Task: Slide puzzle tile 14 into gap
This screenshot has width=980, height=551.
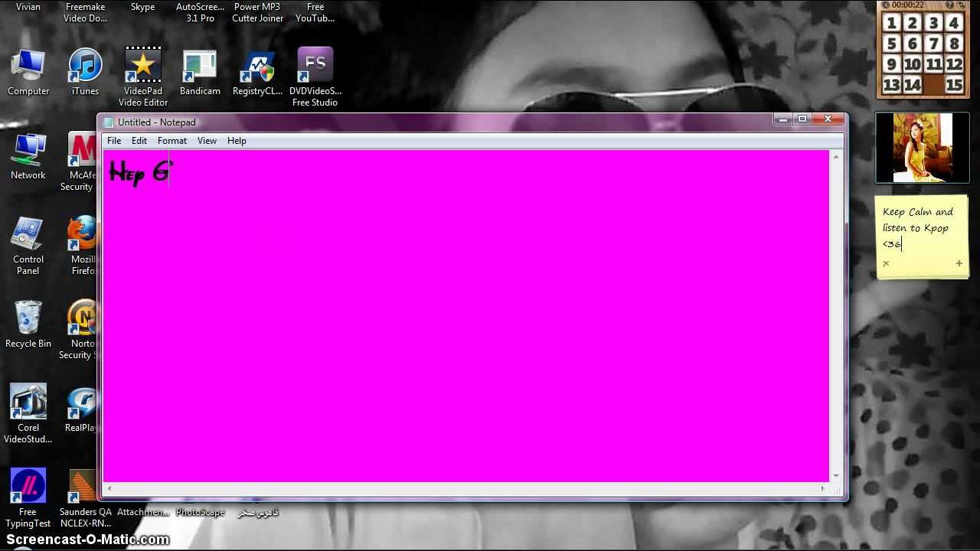Action: click(x=912, y=85)
